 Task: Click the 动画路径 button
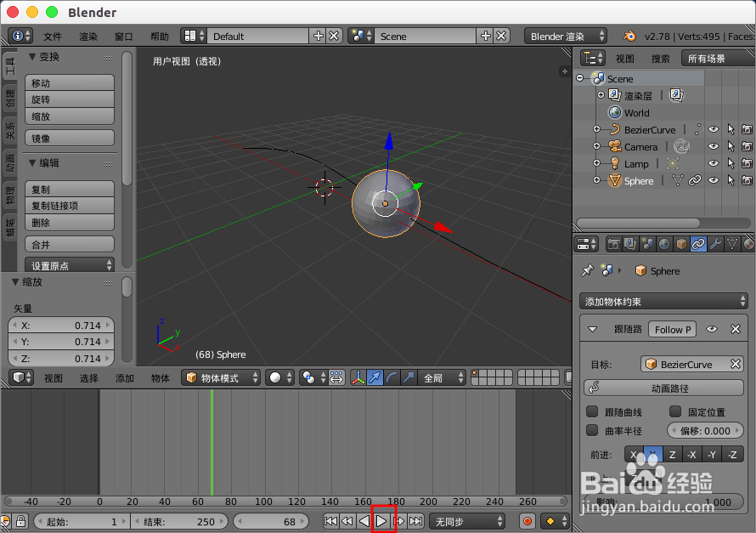(x=663, y=388)
